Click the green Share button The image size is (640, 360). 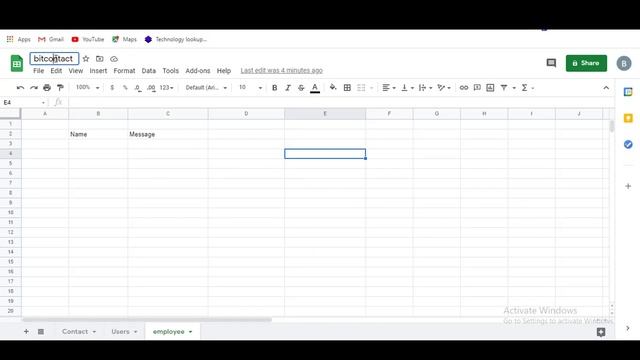(x=586, y=63)
